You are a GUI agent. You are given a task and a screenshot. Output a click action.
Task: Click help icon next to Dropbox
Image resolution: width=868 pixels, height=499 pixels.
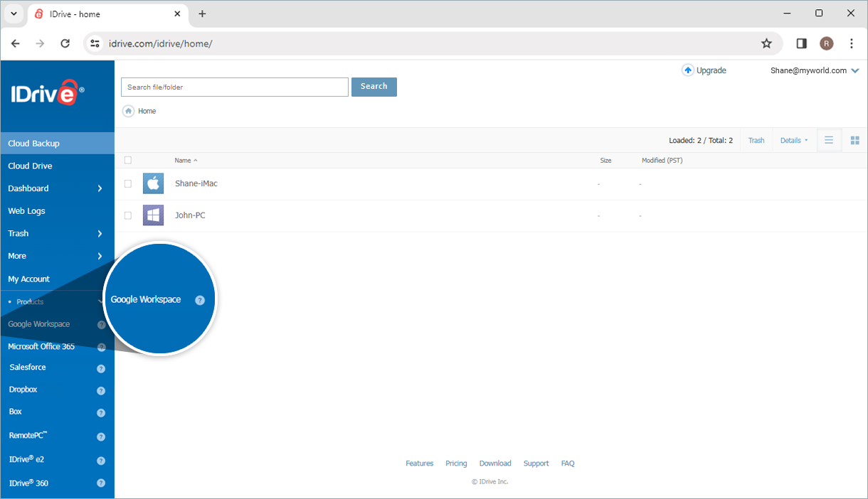(101, 391)
